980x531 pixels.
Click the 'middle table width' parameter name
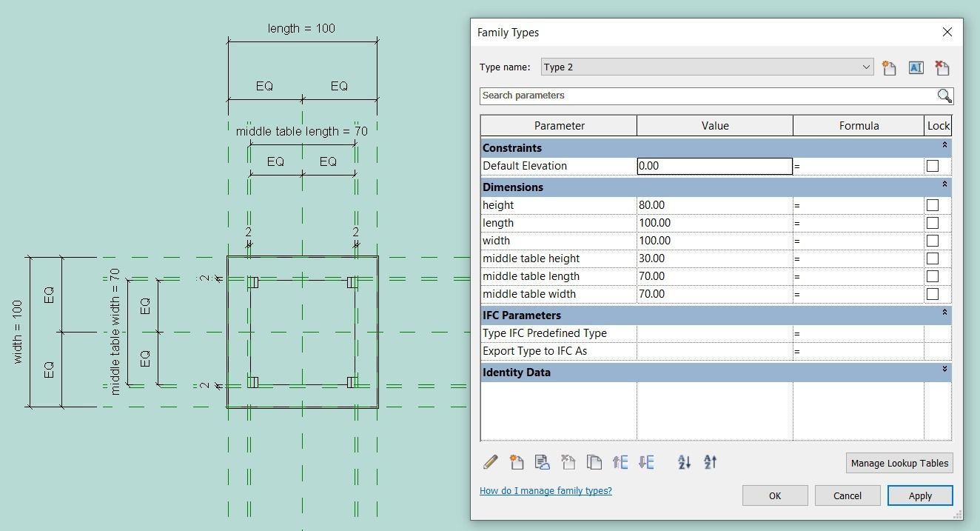528,294
